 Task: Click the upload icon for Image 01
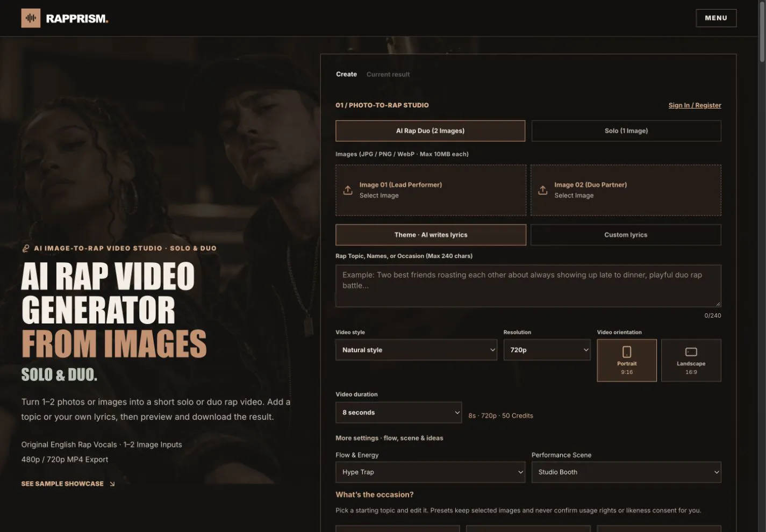(348, 190)
